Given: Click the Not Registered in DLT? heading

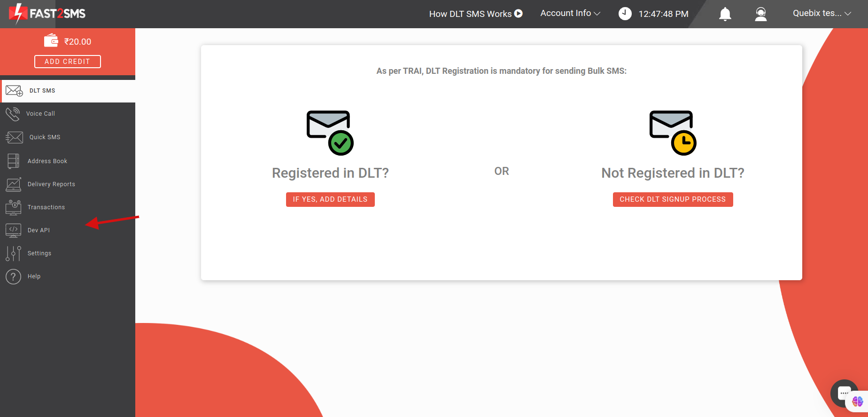Looking at the screenshot, I should coord(673,173).
